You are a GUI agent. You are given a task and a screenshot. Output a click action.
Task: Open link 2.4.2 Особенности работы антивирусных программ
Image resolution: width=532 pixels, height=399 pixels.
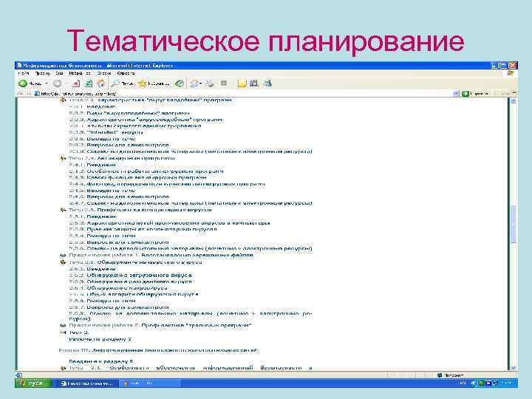coord(146,171)
